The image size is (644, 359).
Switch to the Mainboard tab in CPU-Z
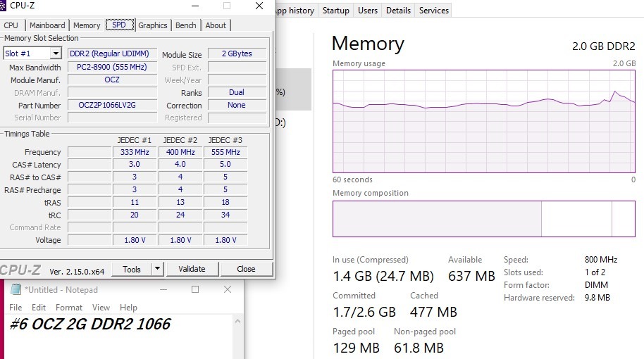(x=47, y=25)
